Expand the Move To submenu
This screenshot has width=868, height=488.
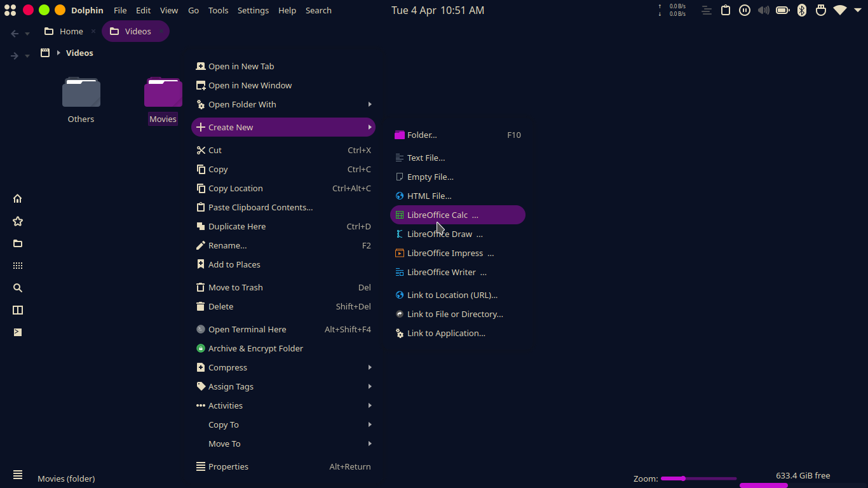point(283,444)
